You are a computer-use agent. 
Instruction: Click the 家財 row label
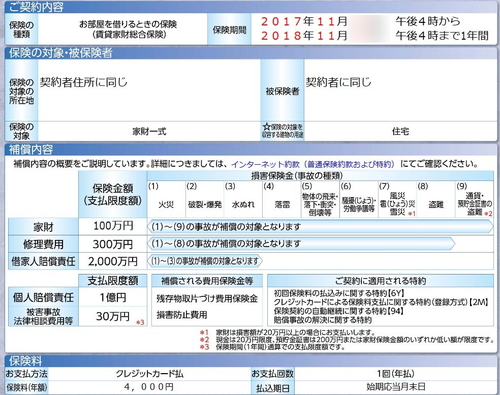coord(43,227)
